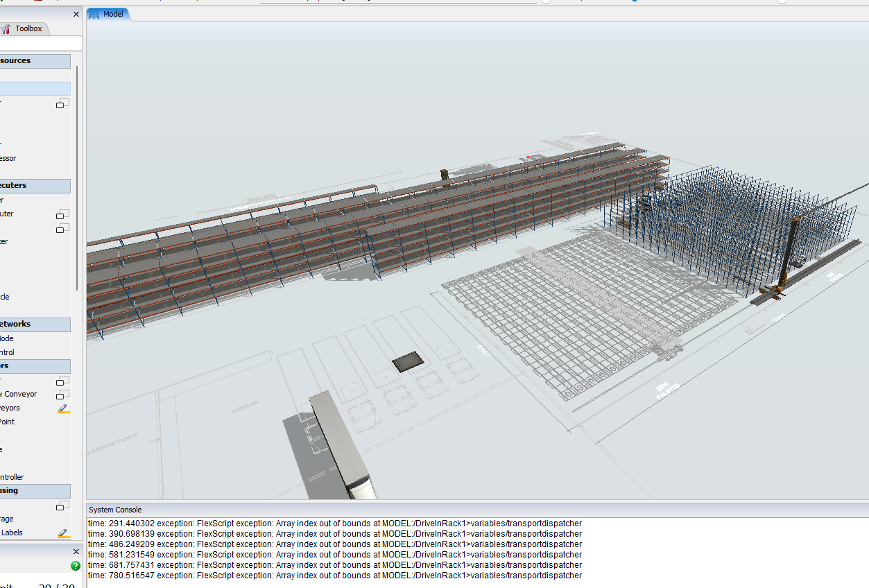
Task: Click the multi-object icon directly under the Warehousing header
Action: pyautogui.click(x=62, y=505)
